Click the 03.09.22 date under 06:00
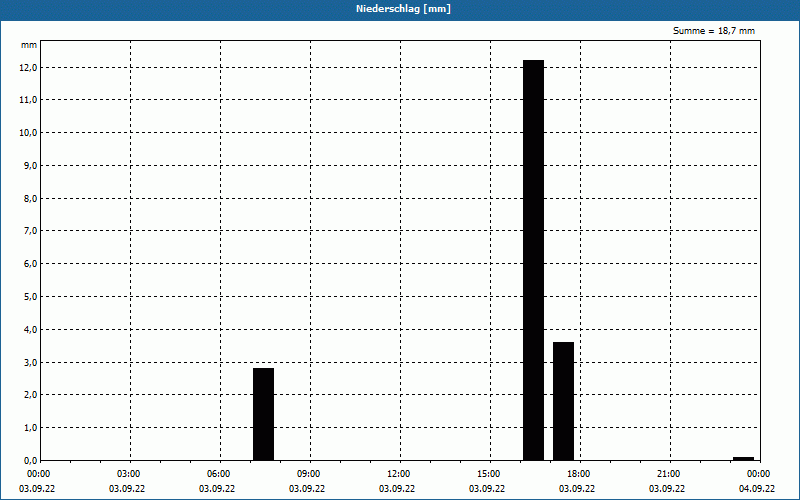800x500 pixels. coord(217,489)
